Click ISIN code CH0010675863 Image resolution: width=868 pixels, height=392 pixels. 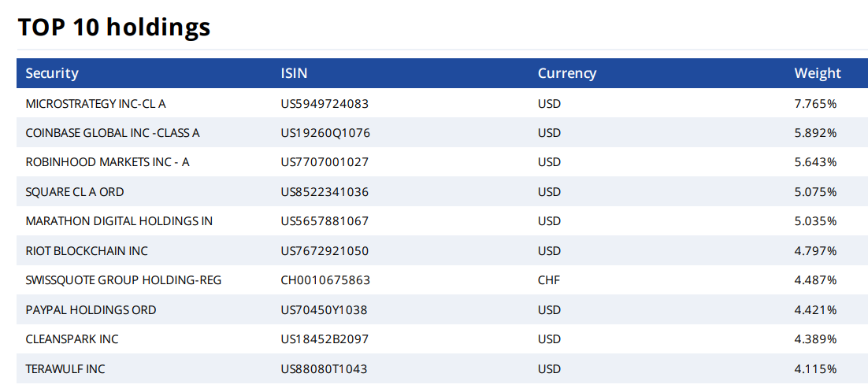[325, 280]
